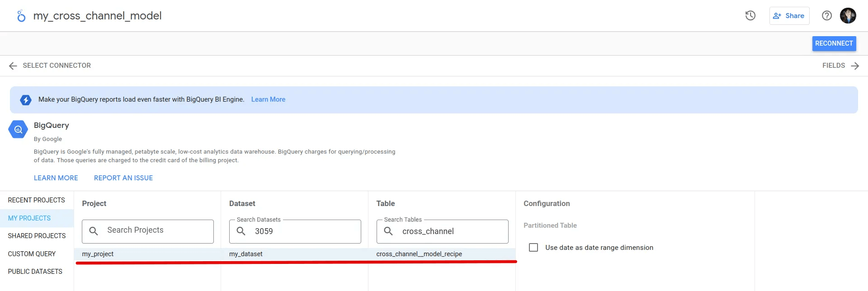Click the Share button
This screenshot has width=868, height=291.
[x=789, y=16]
